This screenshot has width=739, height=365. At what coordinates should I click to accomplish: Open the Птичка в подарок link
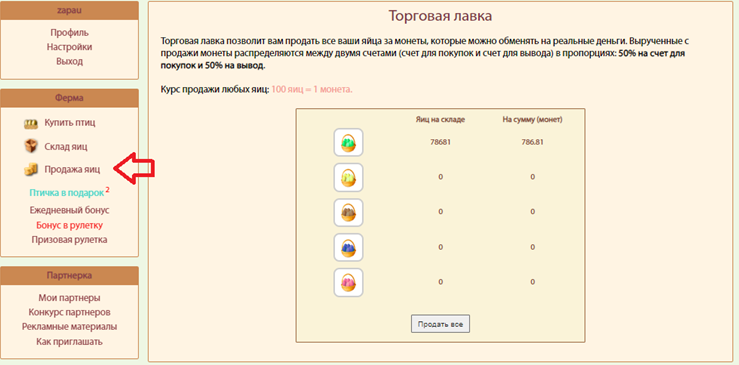pos(66,193)
